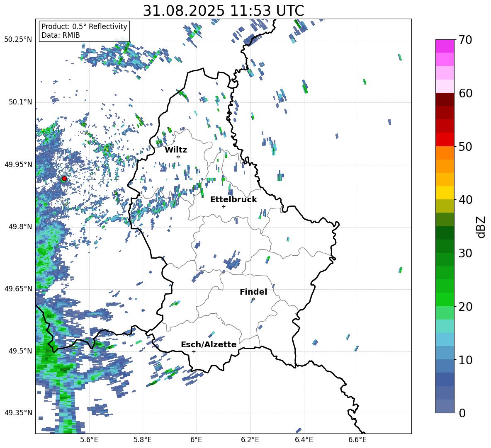Screen dimensions: 491x448
Task: Pick the magenta top colorbar segment
Action: (x=445, y=46)
